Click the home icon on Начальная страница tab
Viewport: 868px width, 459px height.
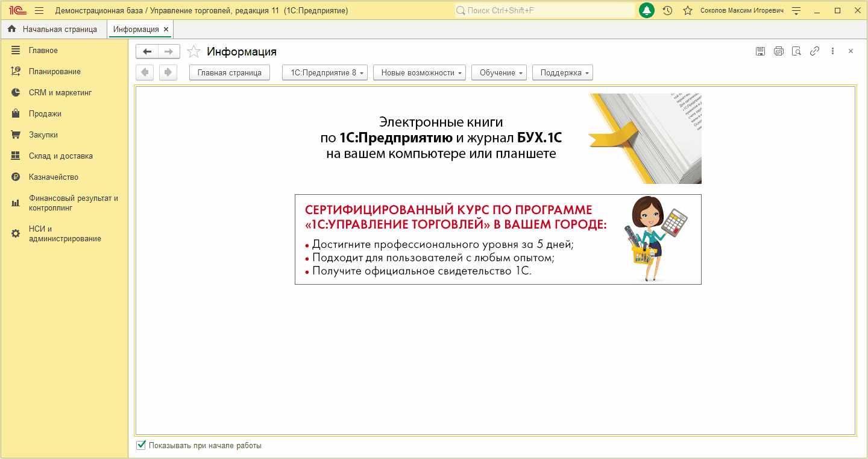[x=12, y=29]
